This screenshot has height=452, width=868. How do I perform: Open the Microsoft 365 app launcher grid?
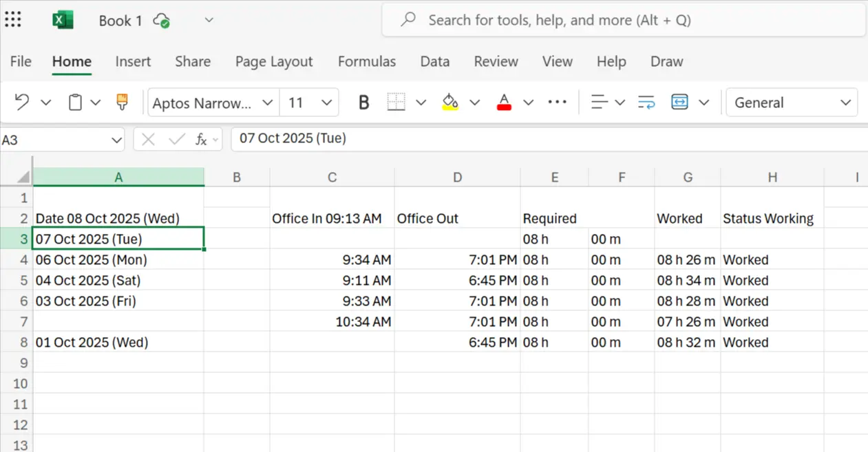[13, 20]
